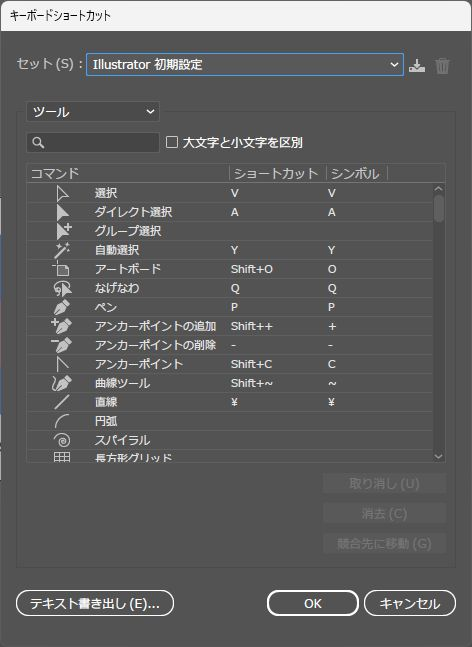Click the ¥ symbol cell for 直線
Viewport: 472px width, 647px height.
coord(331,402)
